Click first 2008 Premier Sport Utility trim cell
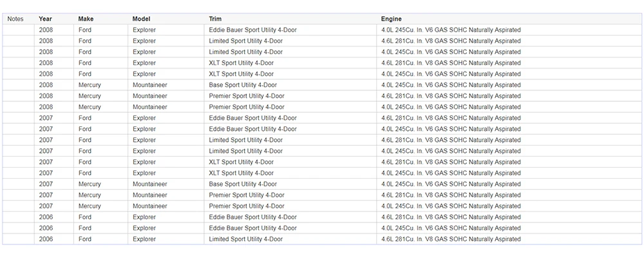 tap(290, 96)
